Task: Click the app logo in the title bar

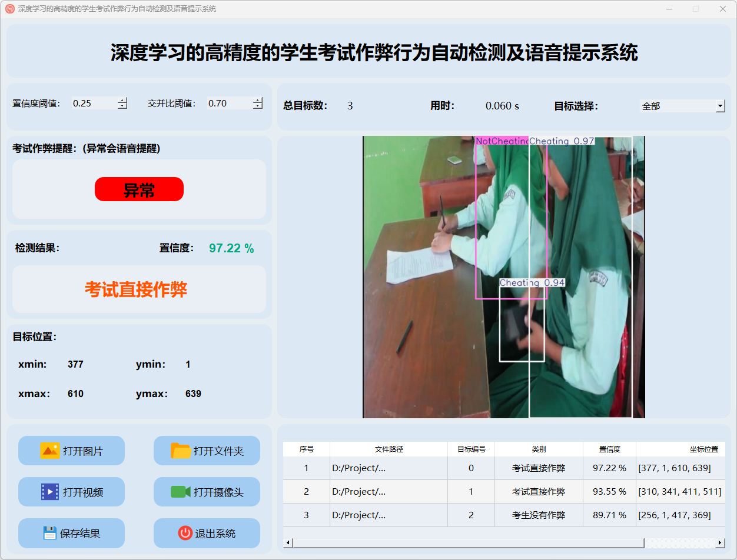Action: click(9, 9)
